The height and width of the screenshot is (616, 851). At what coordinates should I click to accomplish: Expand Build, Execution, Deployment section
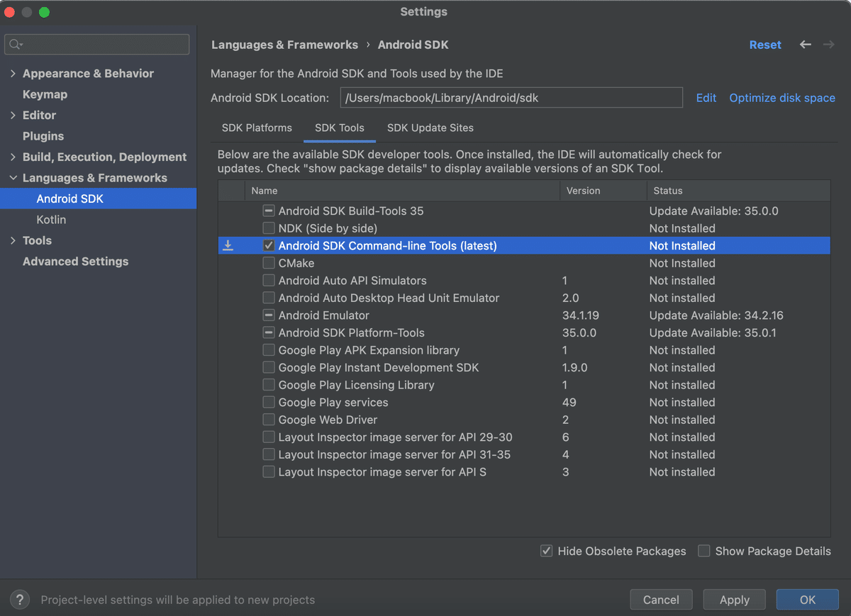(x=13, y=157)
